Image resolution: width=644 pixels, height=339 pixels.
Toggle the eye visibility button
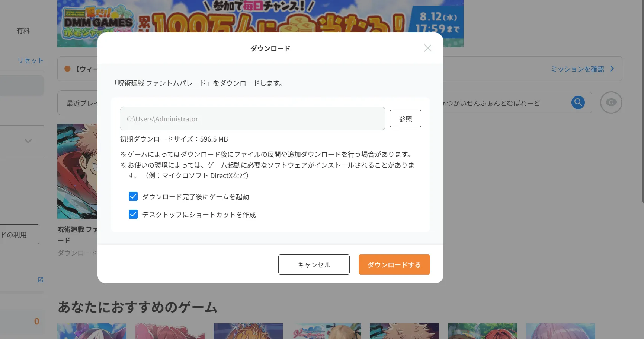point(611,102)
